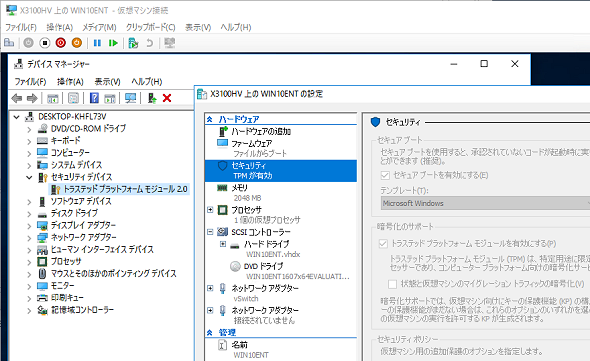The width and height of the screenshot is (590, 361).
Task: Collapse SCSI コントローラー in settings list
Action: pos(210,232)
